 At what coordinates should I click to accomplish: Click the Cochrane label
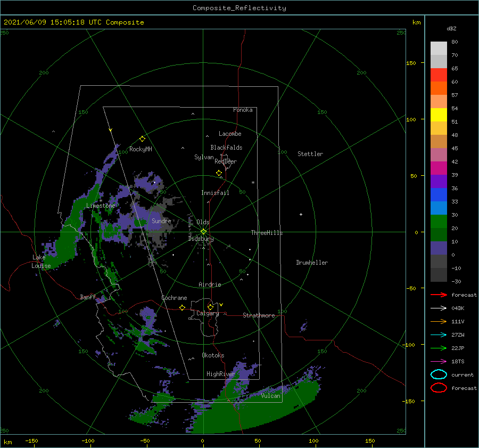click(x=174, y=298)
